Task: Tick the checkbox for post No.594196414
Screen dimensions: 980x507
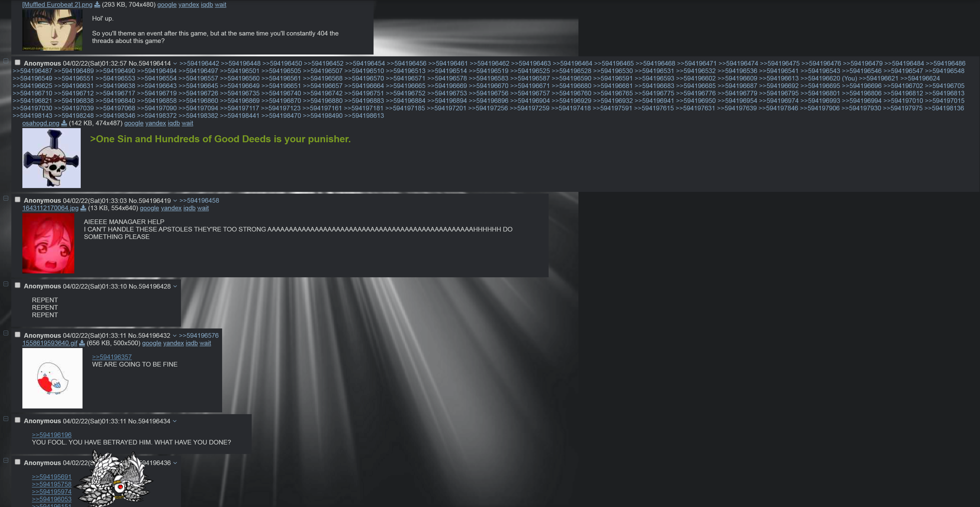Action: 17,63
